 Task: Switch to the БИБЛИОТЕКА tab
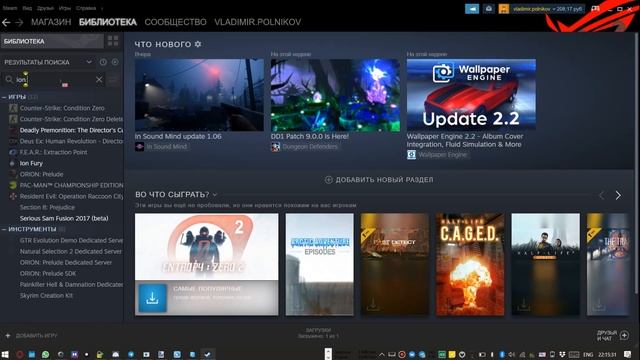tap(108, 22)
